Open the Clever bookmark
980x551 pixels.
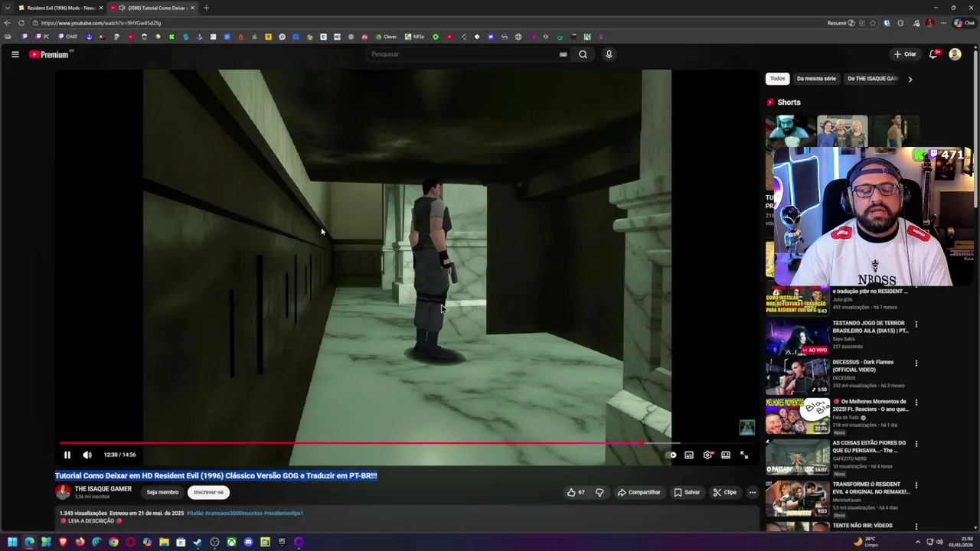coord(386,37)
